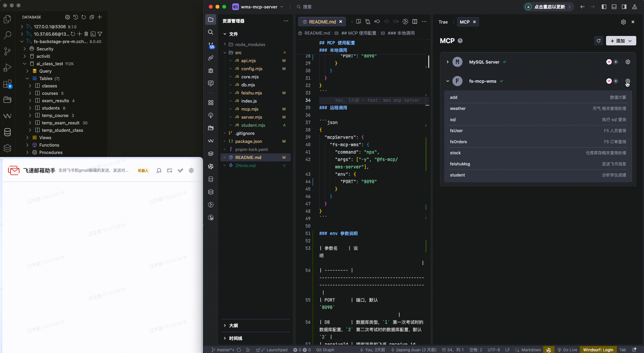644x353 pixels.
Task: Click the plus icon next to MySQL Server
Action: point(616,62)
